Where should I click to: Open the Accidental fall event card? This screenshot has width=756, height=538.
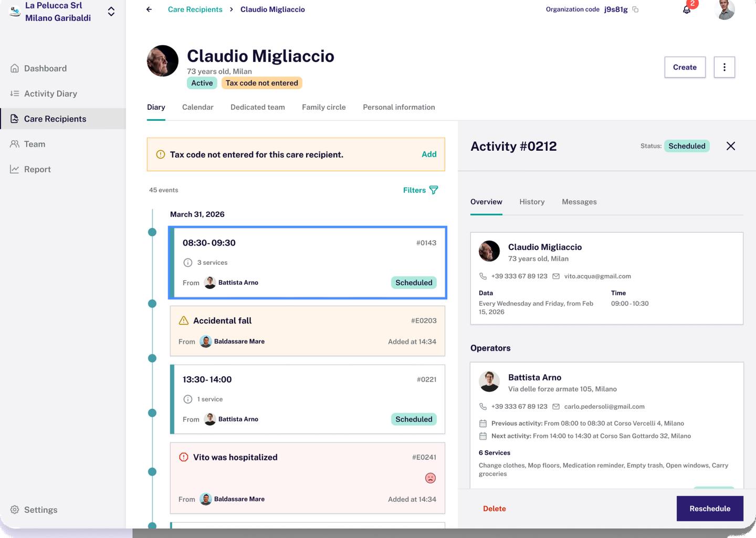[308, 331]
